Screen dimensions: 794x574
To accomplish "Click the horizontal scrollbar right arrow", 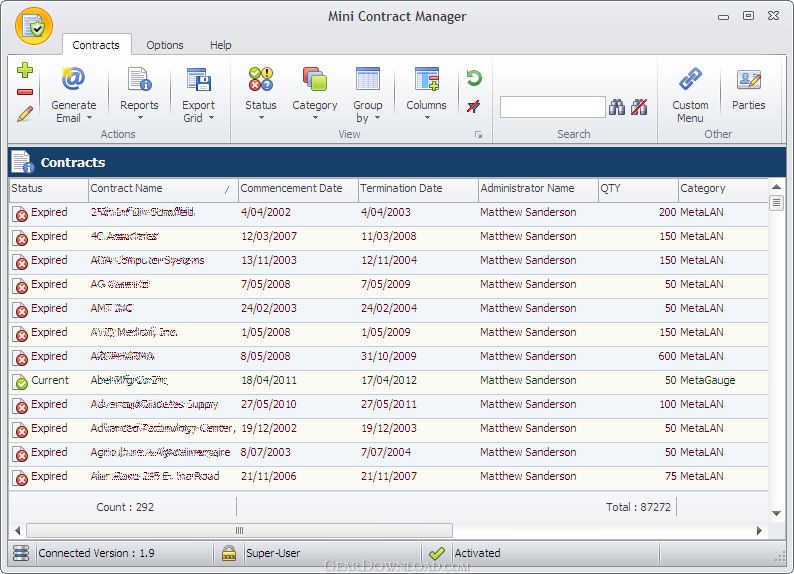I will coord(759,530).
